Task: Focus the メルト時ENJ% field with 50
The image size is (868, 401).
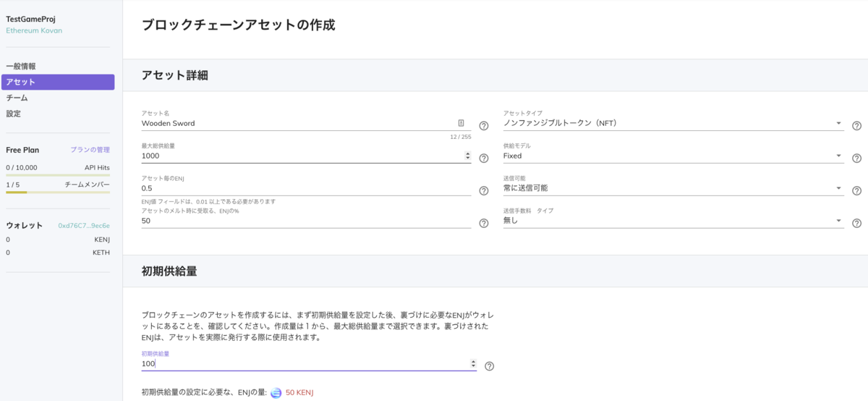Action: tap(306, 221)
